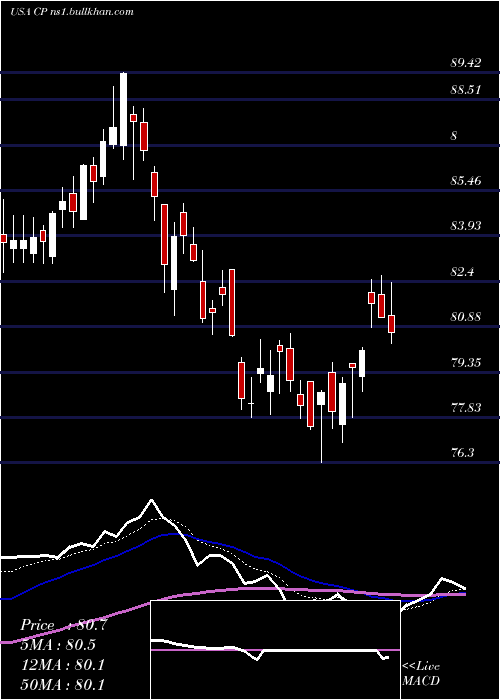Click the 83.93 price level label
Viewport: 500px width, 700px height.
(466, 226)
